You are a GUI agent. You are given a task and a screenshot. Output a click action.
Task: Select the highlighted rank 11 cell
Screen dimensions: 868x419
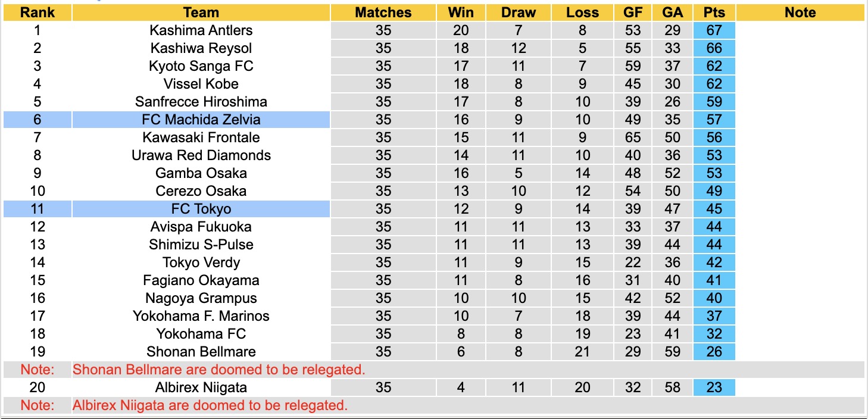coord(37,209)
